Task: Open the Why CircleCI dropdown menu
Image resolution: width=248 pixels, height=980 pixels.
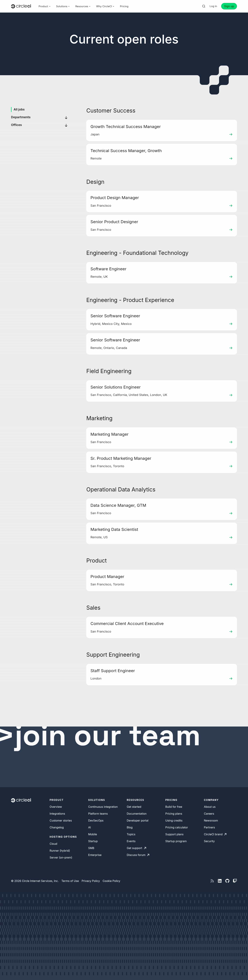Action: [x=105, y=7]
